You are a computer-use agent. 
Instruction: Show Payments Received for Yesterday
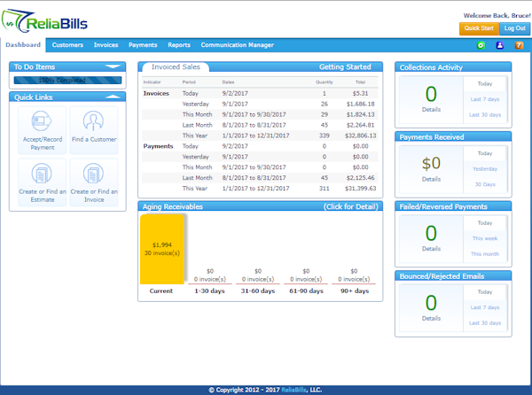click(x=485, y=168)
